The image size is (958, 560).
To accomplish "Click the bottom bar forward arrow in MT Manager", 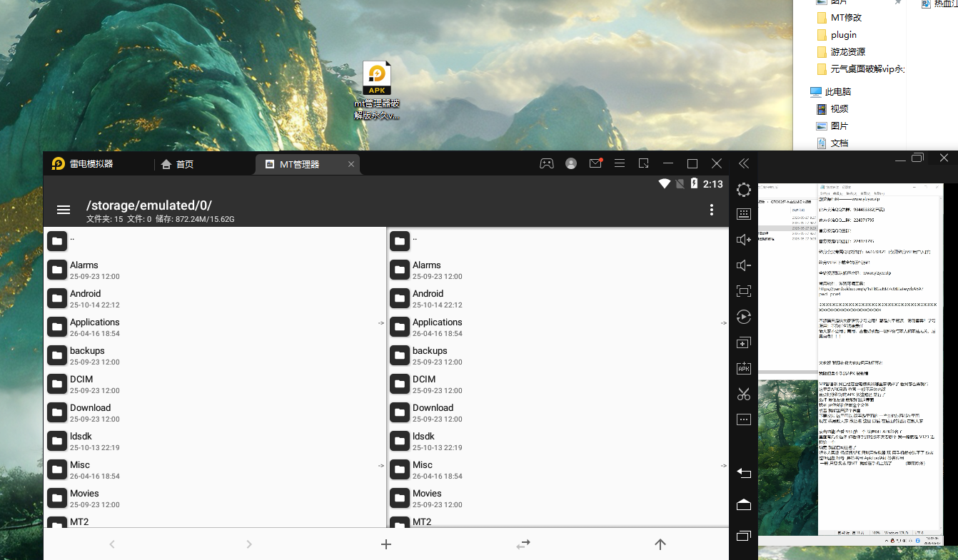I will click(x=249, y=544).
